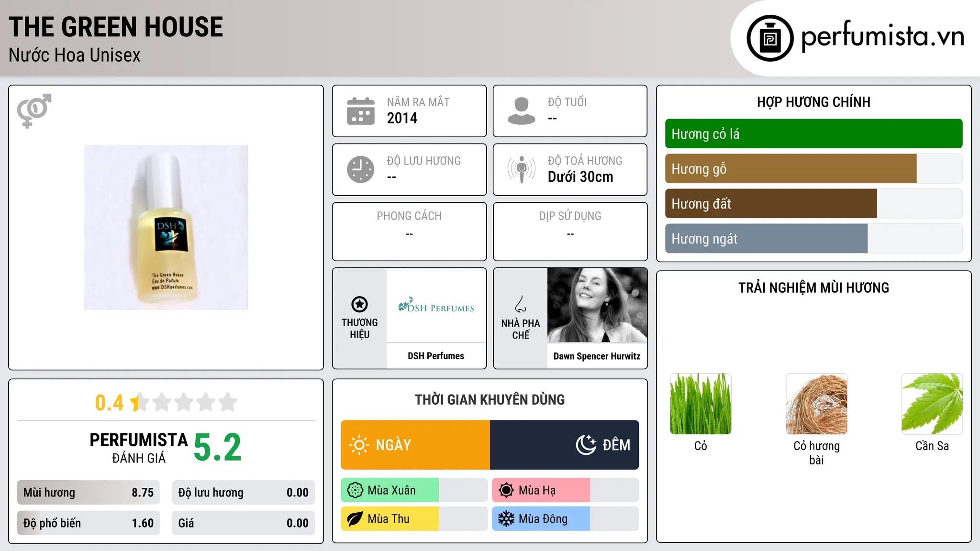980x551 pixels.
Task: Open the Dawn Spencer Hurwitz perfumer link
Action: 597,356
